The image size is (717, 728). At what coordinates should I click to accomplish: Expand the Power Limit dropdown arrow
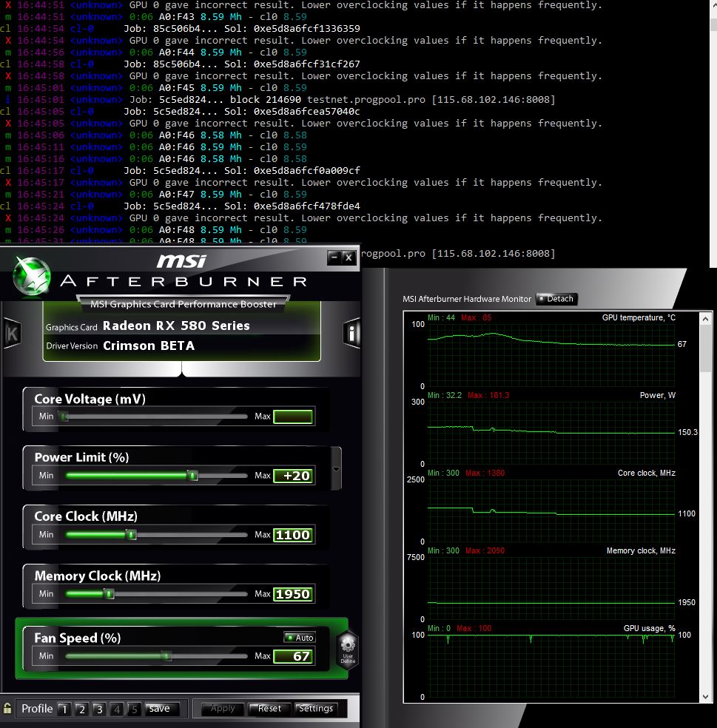336,469
